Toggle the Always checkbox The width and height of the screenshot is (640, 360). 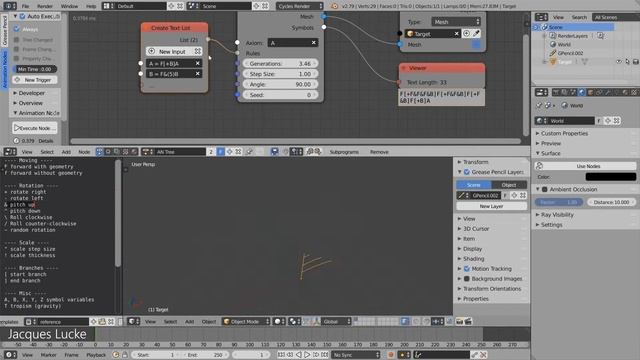tap(17, 29)
